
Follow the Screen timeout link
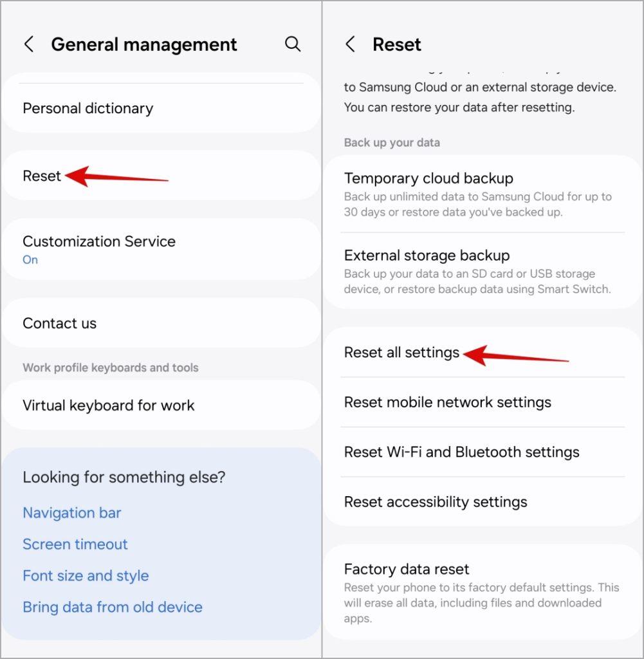(x=75, y=544)
